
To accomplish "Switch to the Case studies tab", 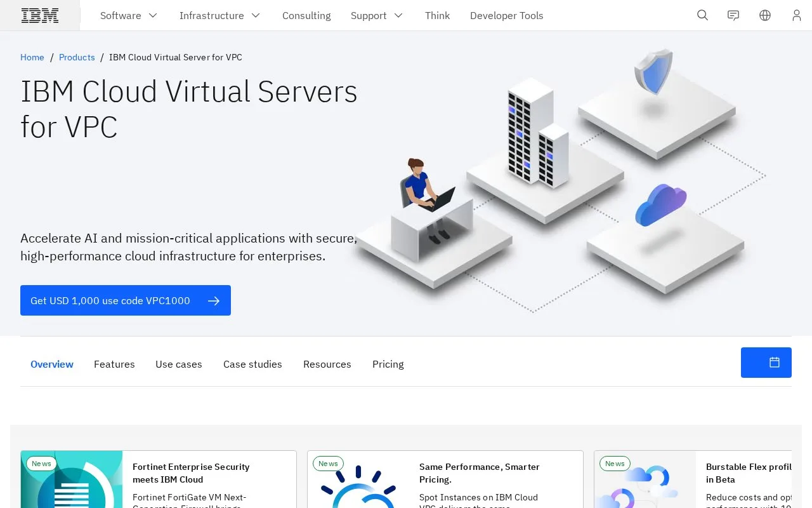I will pyautogui.click(x=252, y=364).
